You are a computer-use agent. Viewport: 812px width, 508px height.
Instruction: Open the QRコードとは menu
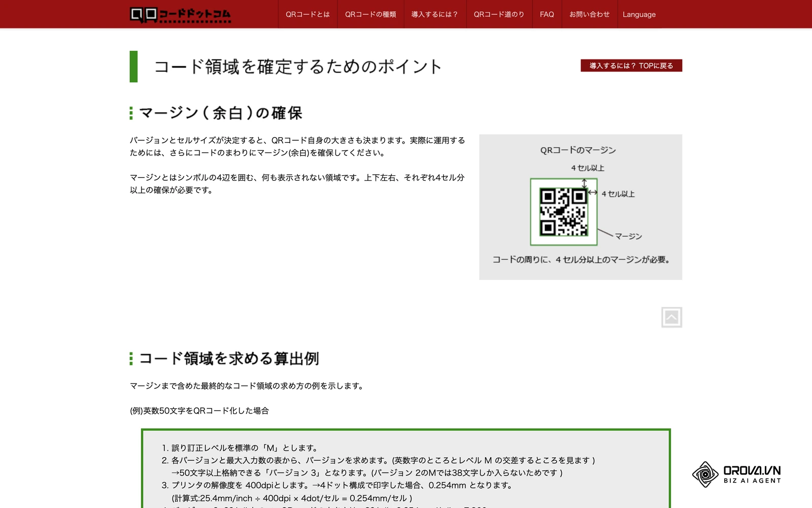pos(308,14)
